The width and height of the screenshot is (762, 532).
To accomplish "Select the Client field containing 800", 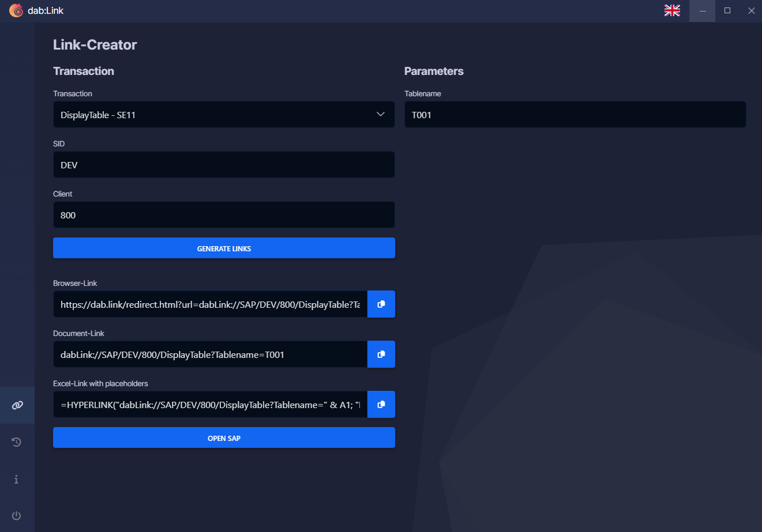I will pos(224,214).
